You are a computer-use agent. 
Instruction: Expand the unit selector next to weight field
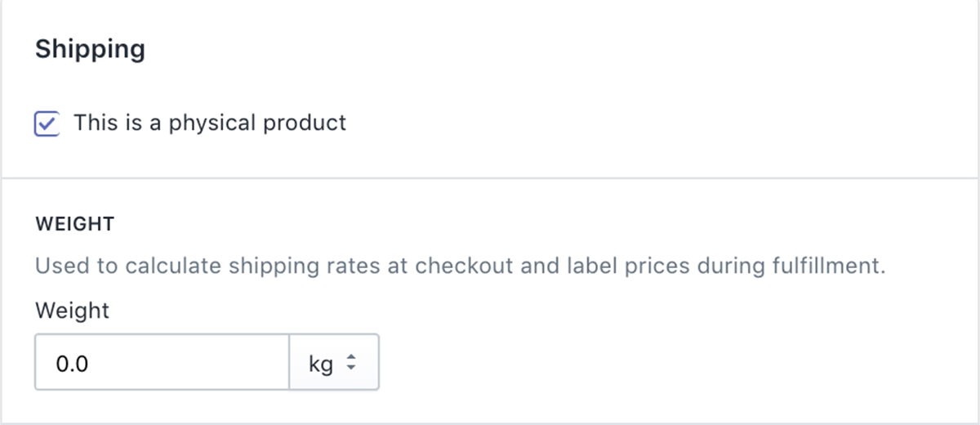pyautogui.click(x=334, y=362)
